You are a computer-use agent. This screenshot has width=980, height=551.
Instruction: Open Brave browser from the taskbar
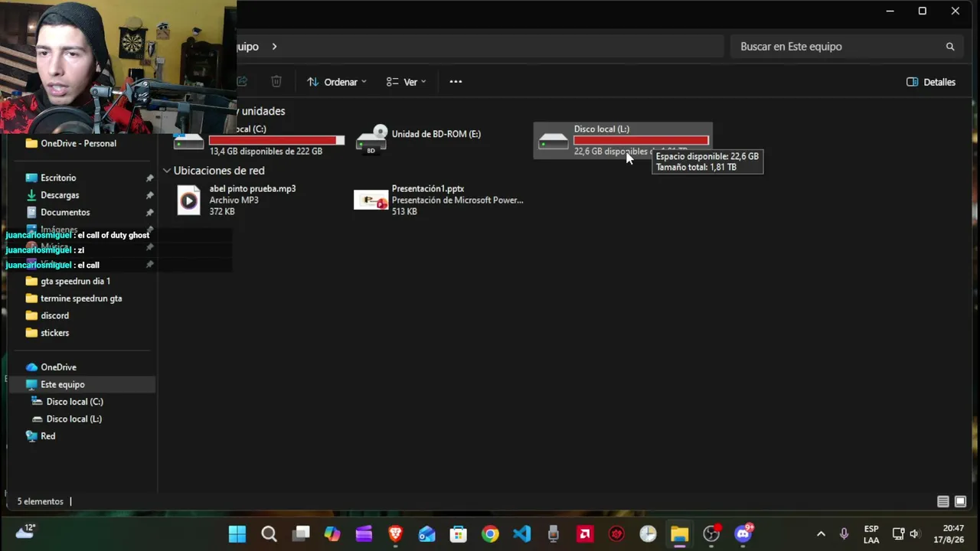pyautogui.click(x=395, y=534)
